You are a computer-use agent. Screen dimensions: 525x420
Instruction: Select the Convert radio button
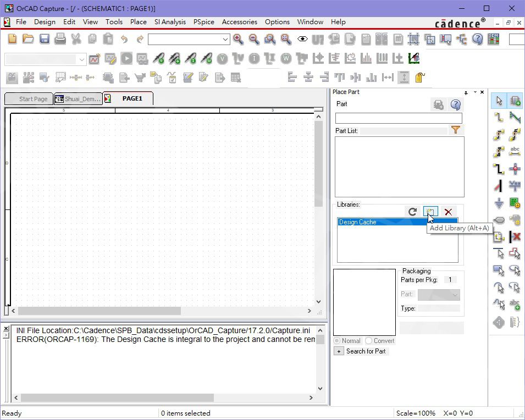[x=369, y=341]
